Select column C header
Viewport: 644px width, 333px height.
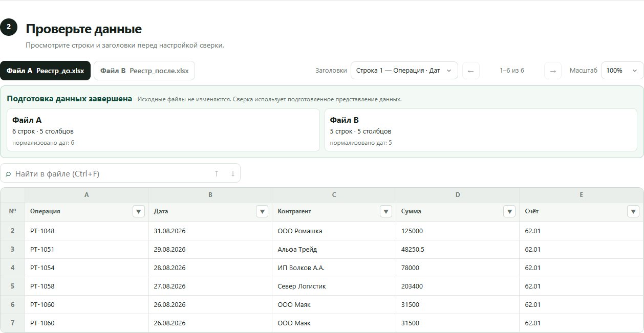[334, 195]
